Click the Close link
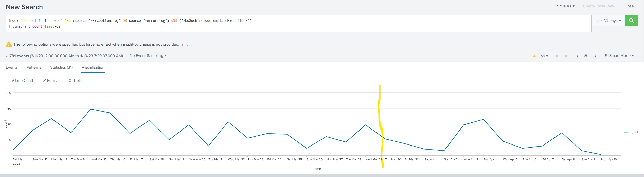Viewport: 644px width, 177px height. 629,6
